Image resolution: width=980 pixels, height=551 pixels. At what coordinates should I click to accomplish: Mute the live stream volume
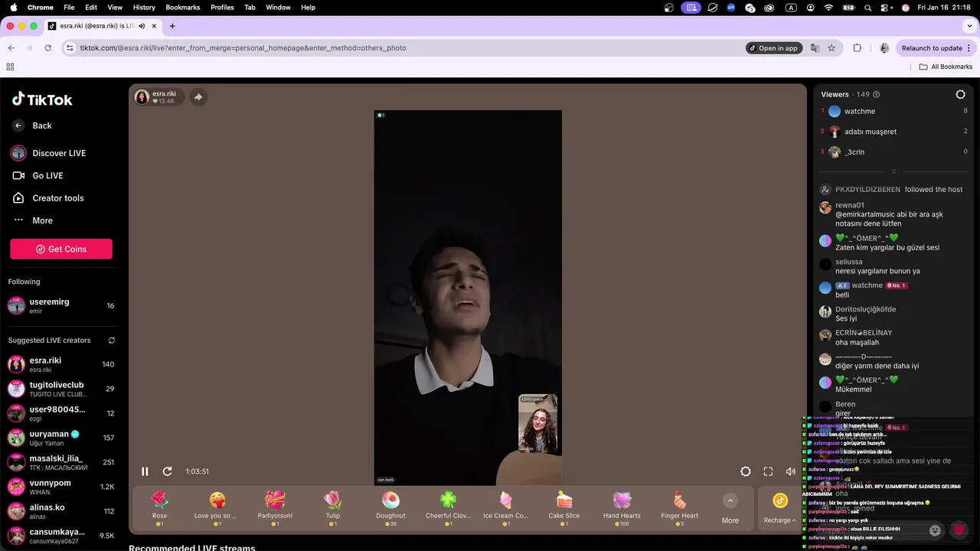tap(791, 471)
